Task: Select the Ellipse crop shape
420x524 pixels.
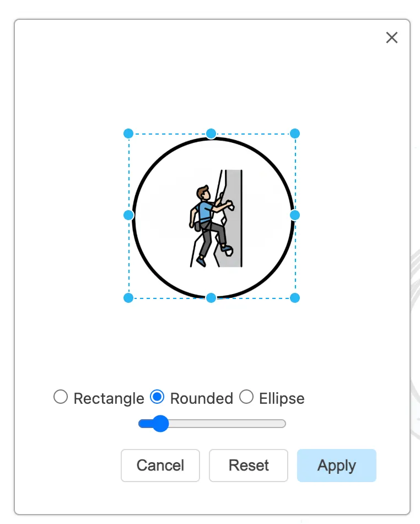Action: coord(247,397)
